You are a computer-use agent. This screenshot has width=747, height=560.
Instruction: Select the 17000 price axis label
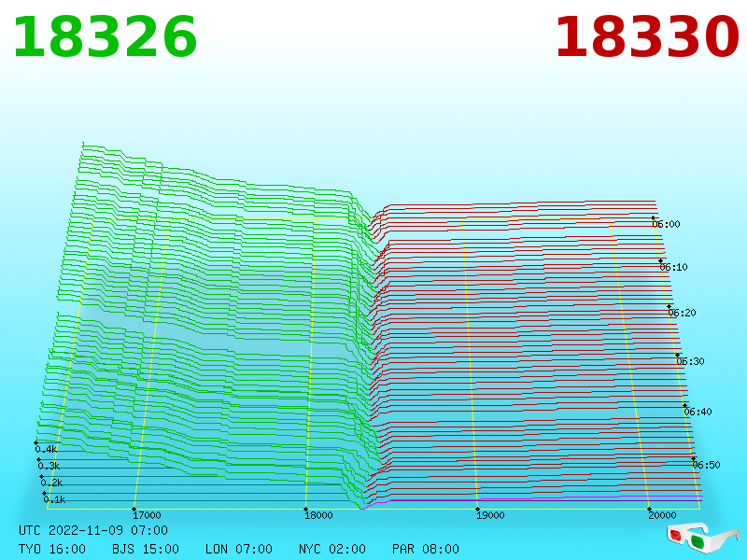[x=147, y=515]
